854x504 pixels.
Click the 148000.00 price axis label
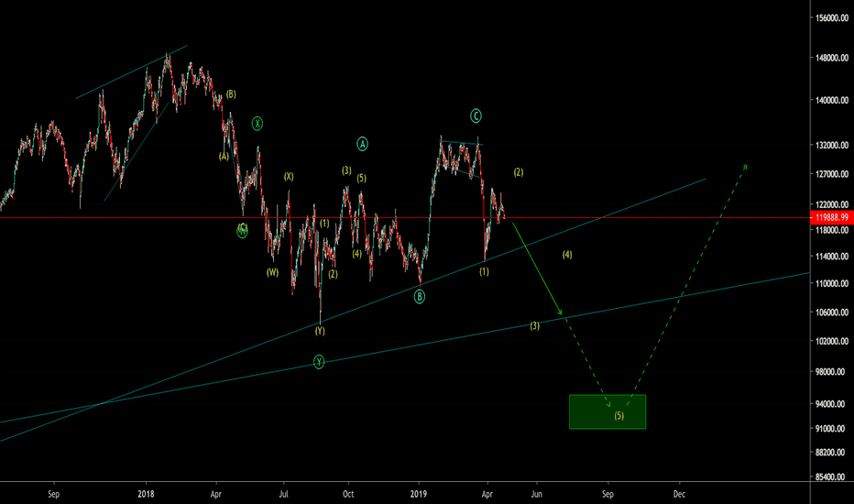tap(831, 58)
